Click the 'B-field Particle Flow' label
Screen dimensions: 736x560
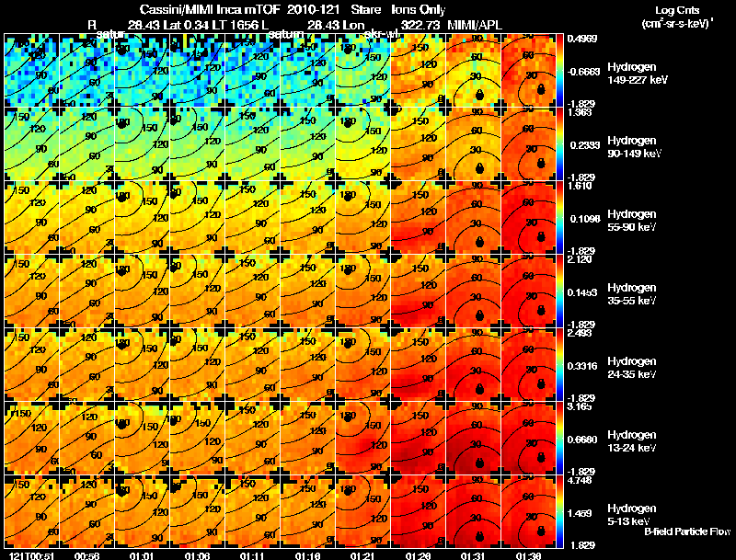[x=687, y=531]
